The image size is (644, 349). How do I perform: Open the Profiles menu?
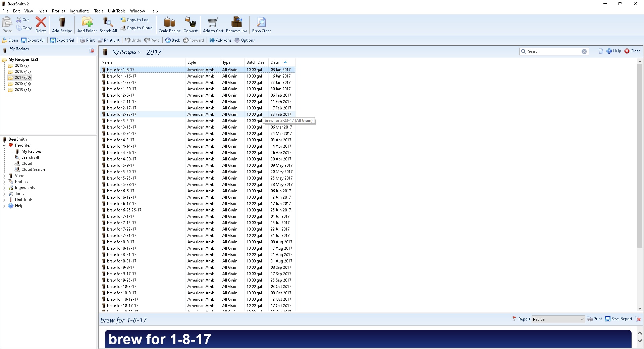[x=58, y=11]
